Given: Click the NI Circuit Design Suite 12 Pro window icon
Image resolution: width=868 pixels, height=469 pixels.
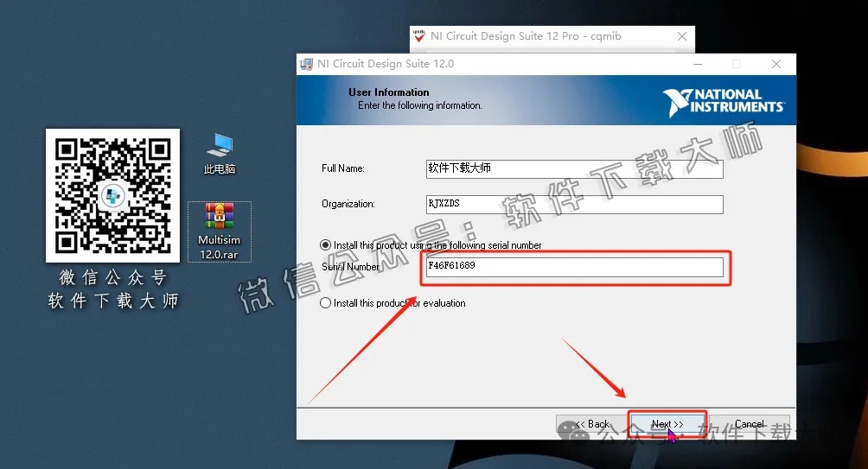Looking at the screenshot, I should click(x=420, y=36).
